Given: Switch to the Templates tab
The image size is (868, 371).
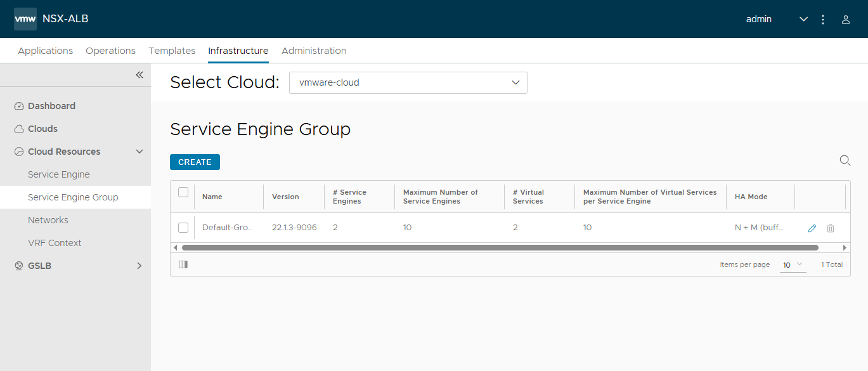Looking at the screenshot, I should tap(172, 51).
